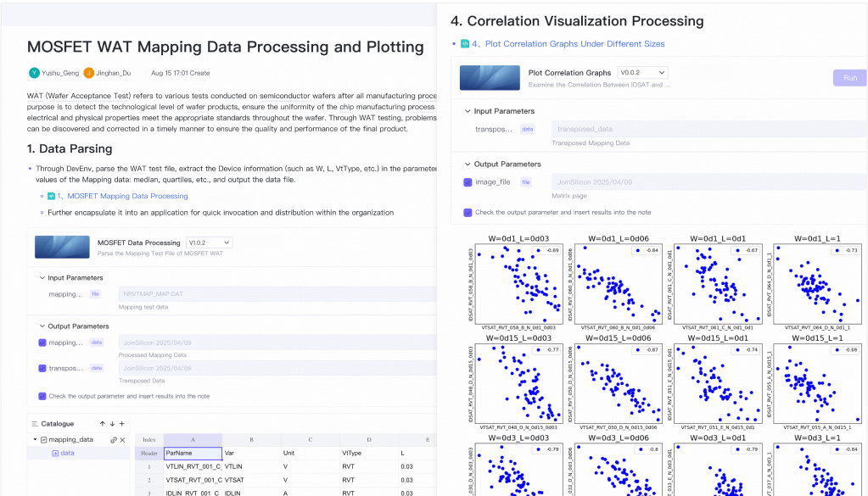Click the Catalogue move-down arrow icon
868x496 pixels.
click(x=112, y=424)
